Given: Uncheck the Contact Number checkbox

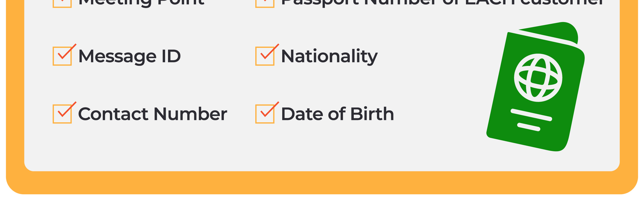Looking at the screenshot, I should [x=62, y=114].
